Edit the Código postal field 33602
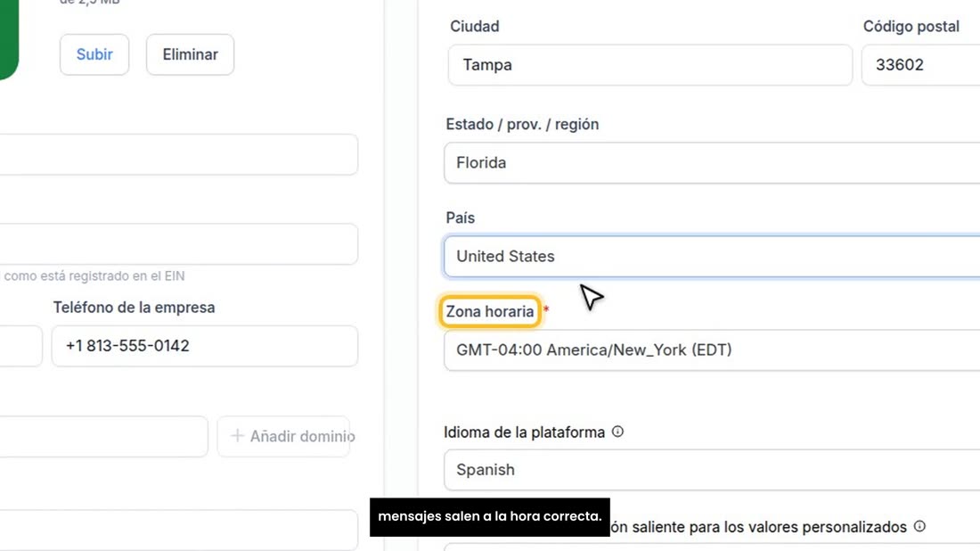This screenshot has width=980, height=551. point(920,64)
